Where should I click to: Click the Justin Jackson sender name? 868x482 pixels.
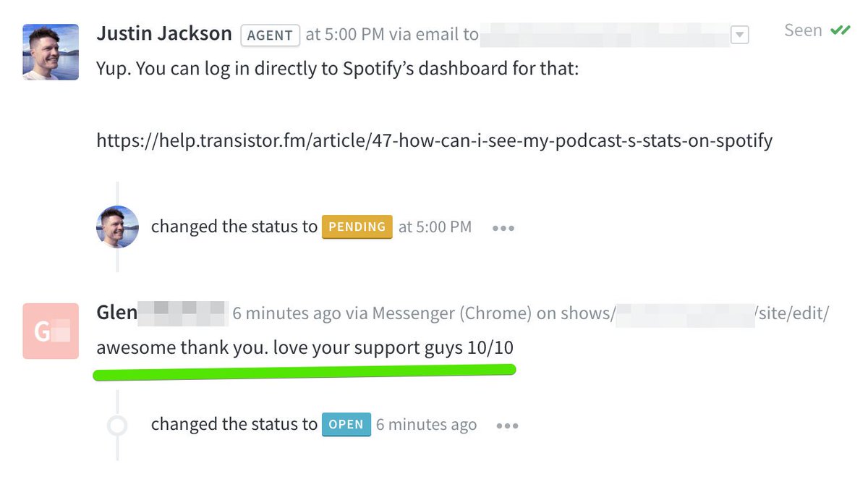coord(164,33)
